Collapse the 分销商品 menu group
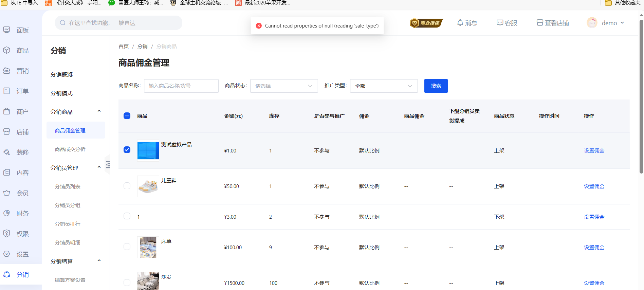The image size is (644, 290). coord(99,111)
